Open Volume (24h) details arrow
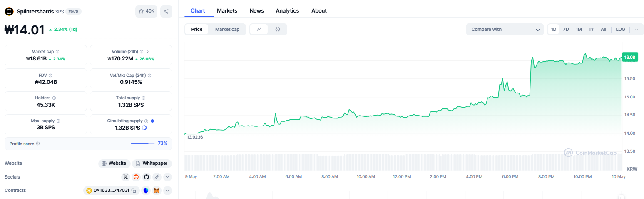644x199 pixels. pyautogui.click(x=148, y=52)
